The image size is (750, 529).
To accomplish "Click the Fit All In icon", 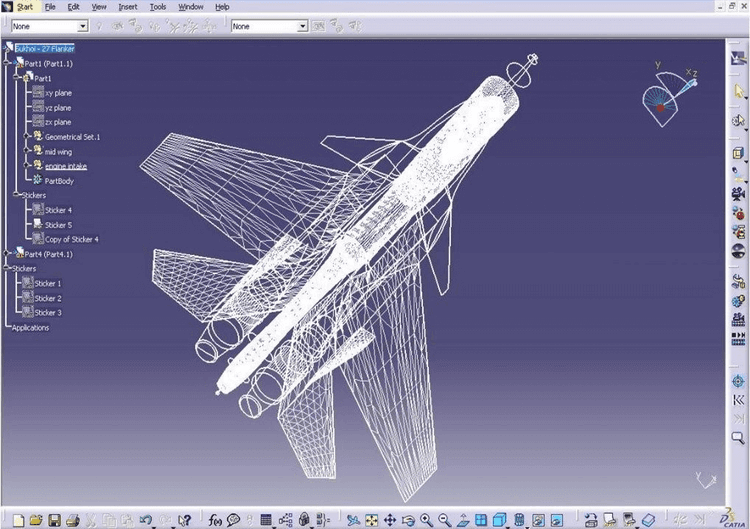I will [x=371, y=520].
